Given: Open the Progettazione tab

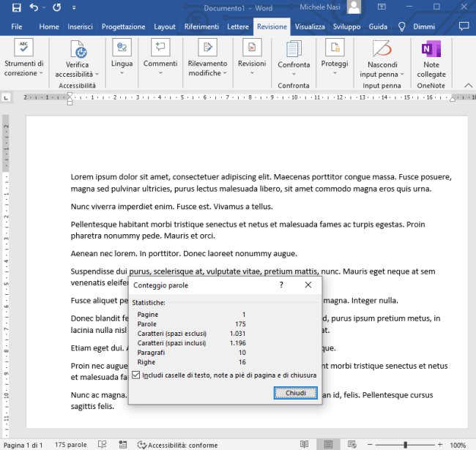Looking at the screenshot, I should click(x=123, y=26).
